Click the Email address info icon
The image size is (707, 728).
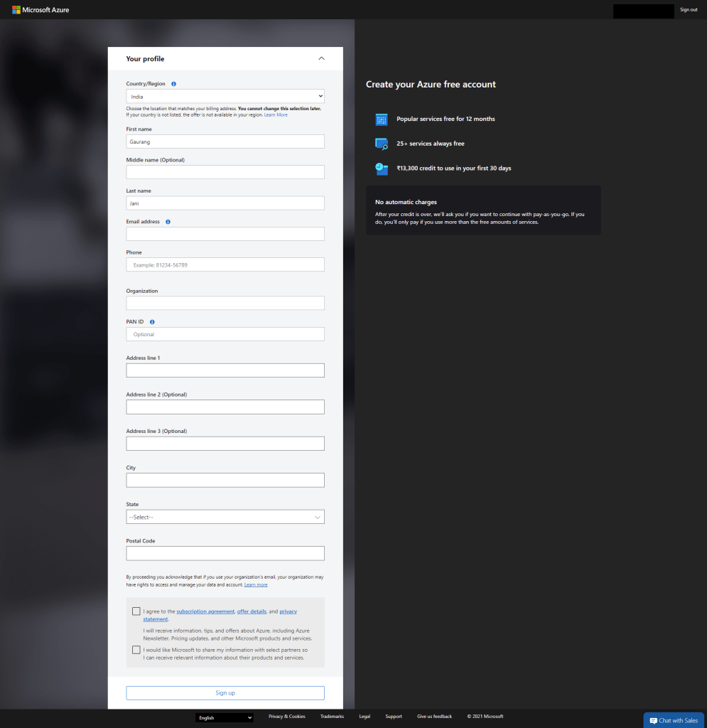coord(168,222)
